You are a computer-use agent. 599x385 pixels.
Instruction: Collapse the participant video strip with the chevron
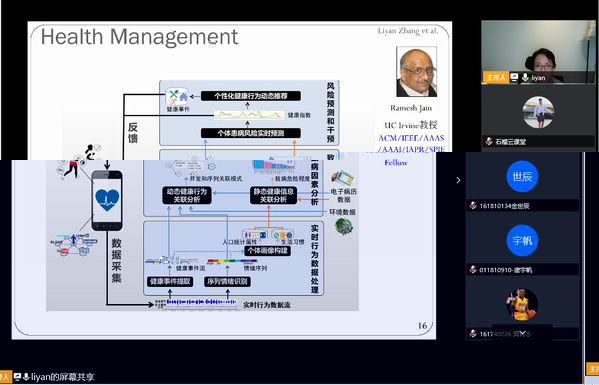coord(458,180)
